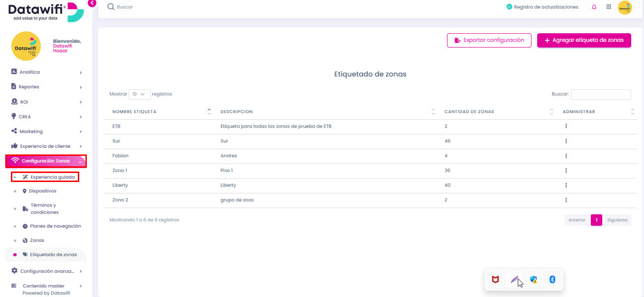Click the Datawifi logo
The image size is (644, 297).
[x=46, y=12]
